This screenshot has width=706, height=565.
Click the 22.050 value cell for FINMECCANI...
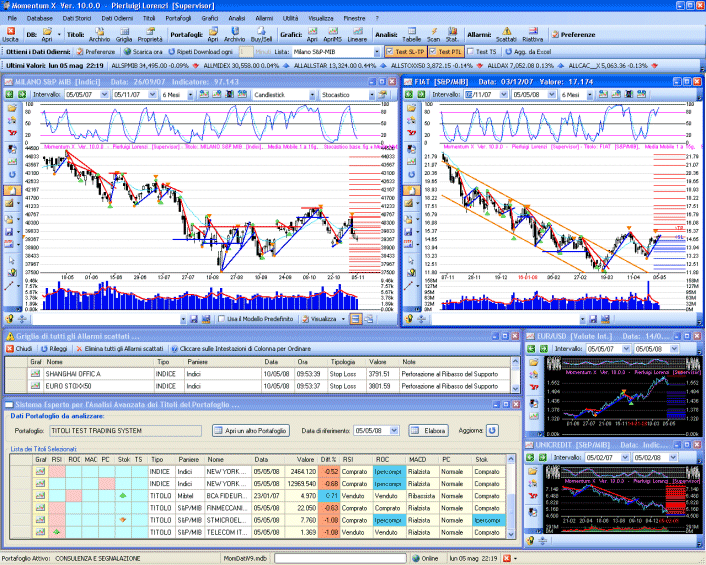point(301,508)
